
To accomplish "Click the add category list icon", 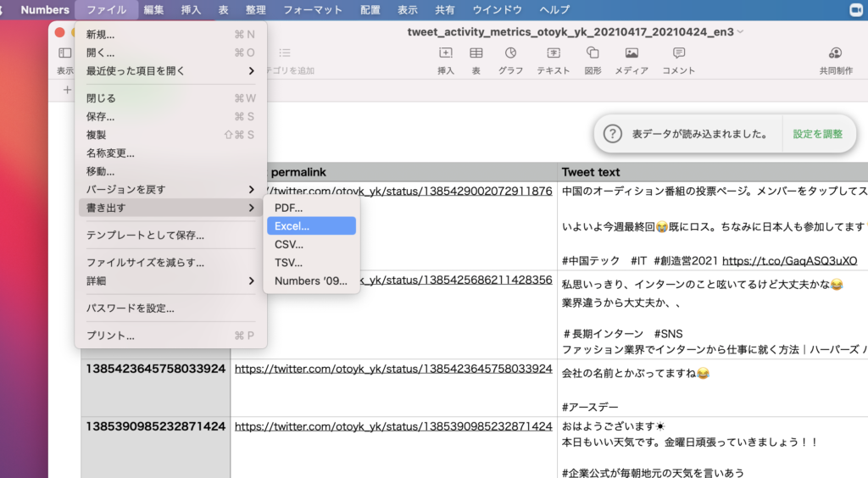I will point(285,53).
